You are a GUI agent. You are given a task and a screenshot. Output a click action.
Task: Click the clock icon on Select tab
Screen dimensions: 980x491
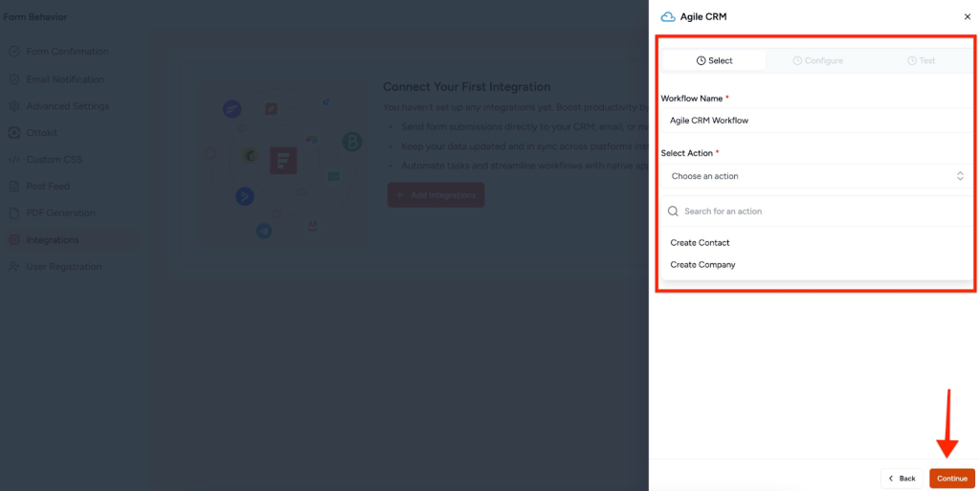coord(702,60)
